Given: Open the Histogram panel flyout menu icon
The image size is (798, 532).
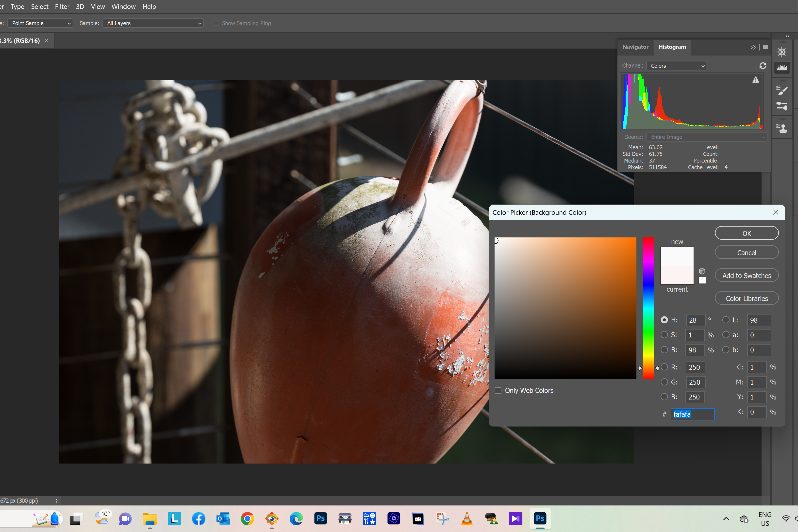Looking at the screenshot, I should click(x=765, y=47).
